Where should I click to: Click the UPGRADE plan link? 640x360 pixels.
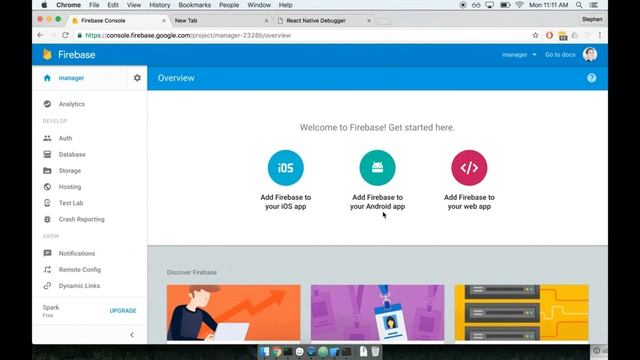123,311
